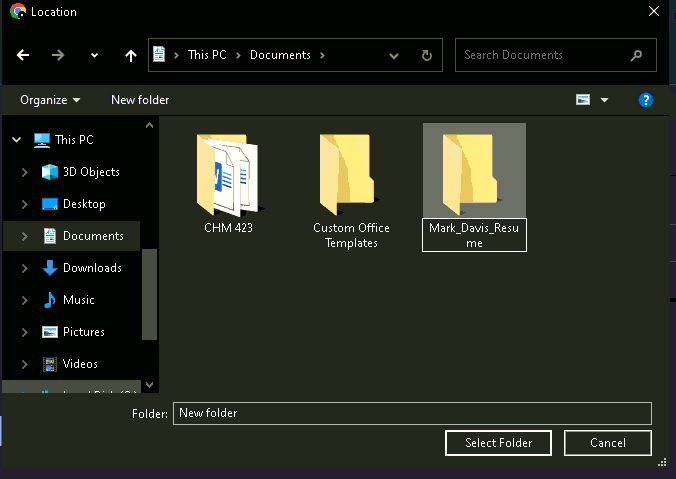Click the Folder name input field

click(412, 413)
